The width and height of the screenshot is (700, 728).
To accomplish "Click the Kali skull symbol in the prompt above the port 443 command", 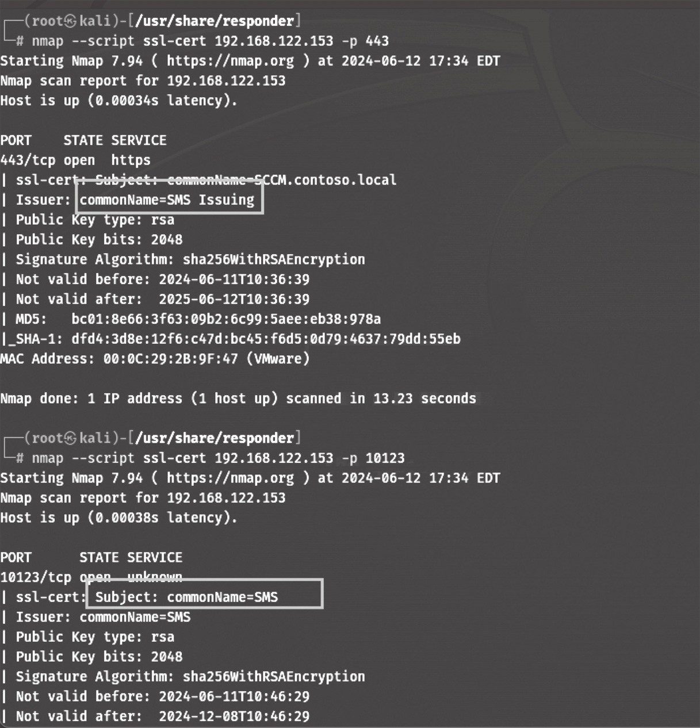I will tap(70, 21).
